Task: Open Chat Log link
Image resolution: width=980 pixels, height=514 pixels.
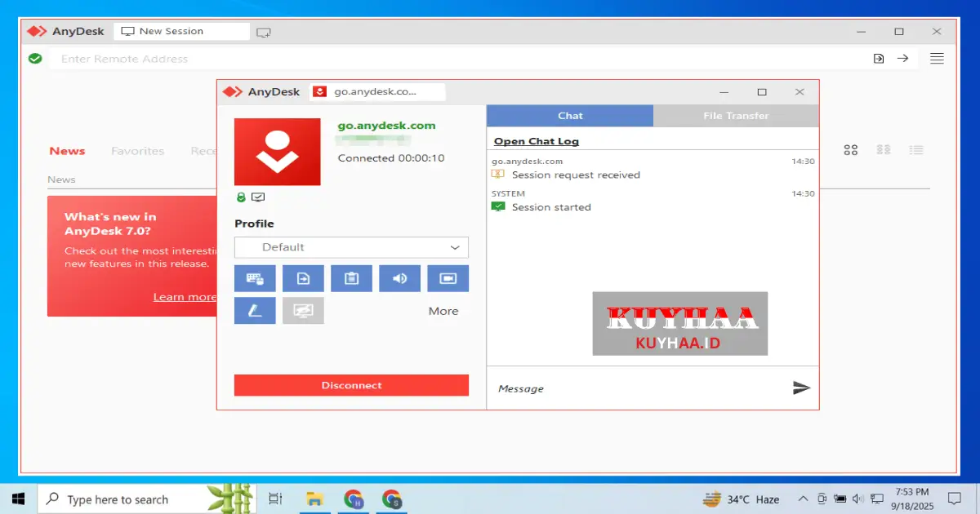Action: [x=537, y=141]
